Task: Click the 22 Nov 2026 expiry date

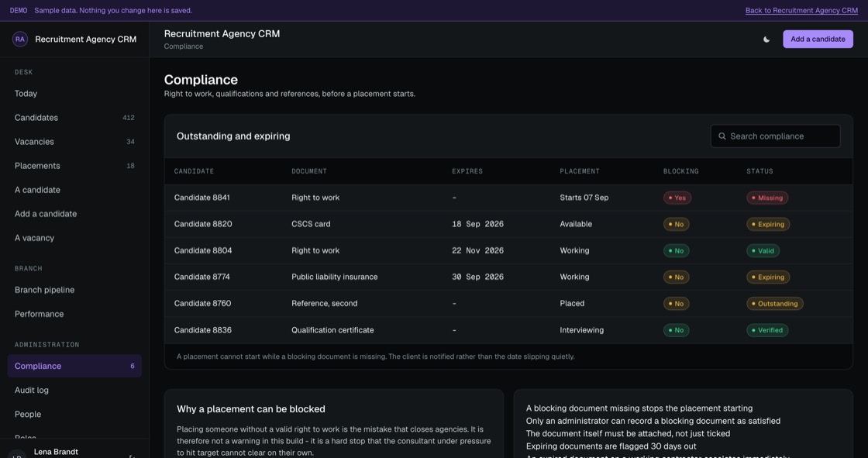Action: pyautogui.click(x=477, y=251)
